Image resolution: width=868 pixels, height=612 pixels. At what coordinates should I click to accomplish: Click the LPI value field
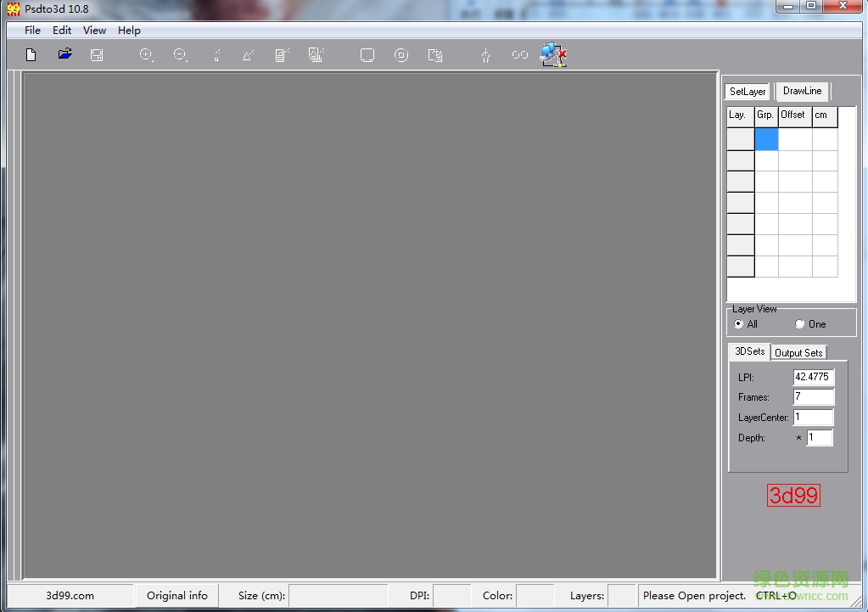813,377
